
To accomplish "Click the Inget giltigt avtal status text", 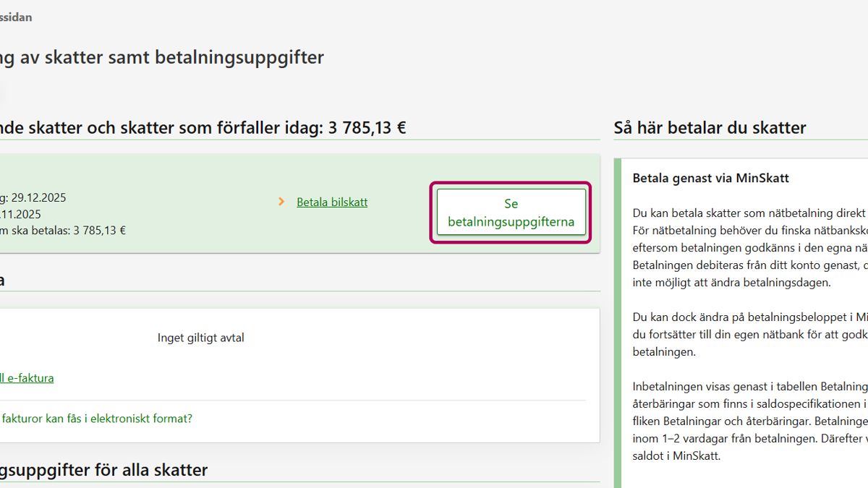I will (200, 338).
